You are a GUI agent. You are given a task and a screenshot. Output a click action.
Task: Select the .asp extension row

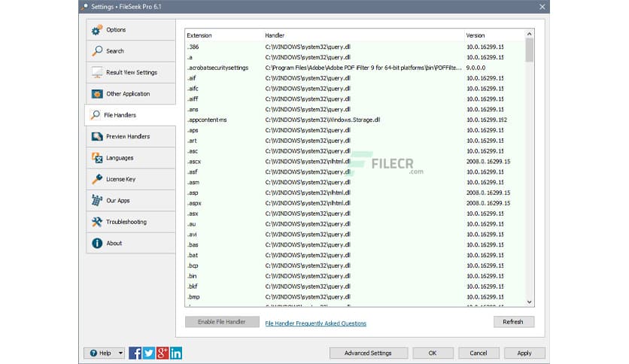pos(355,193)
